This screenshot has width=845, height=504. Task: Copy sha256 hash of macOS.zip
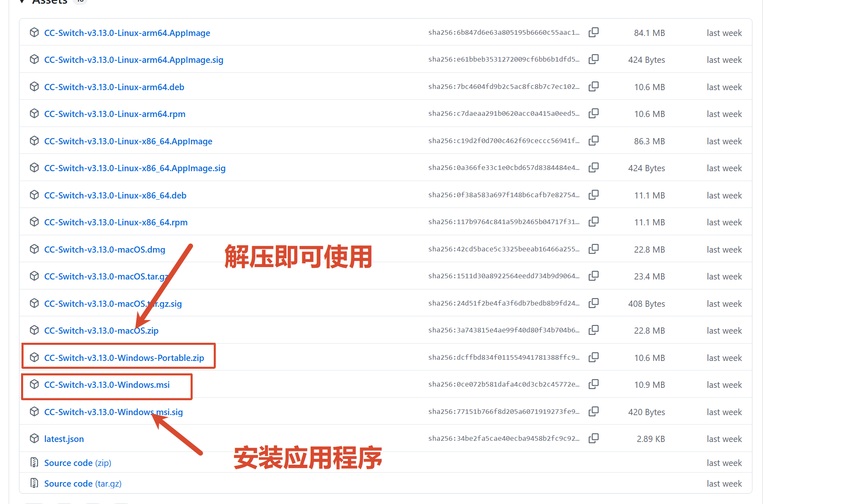tap(593, 330)
